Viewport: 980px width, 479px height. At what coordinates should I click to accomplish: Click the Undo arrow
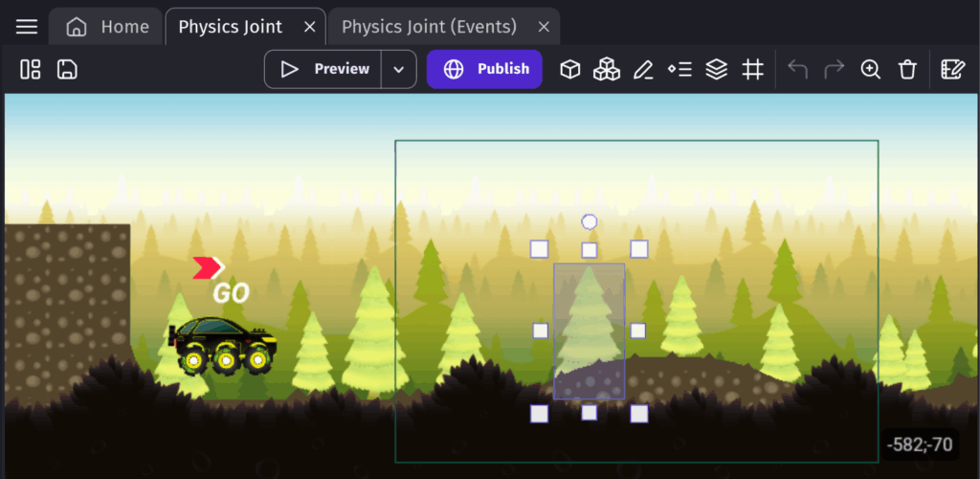(797, 69)
